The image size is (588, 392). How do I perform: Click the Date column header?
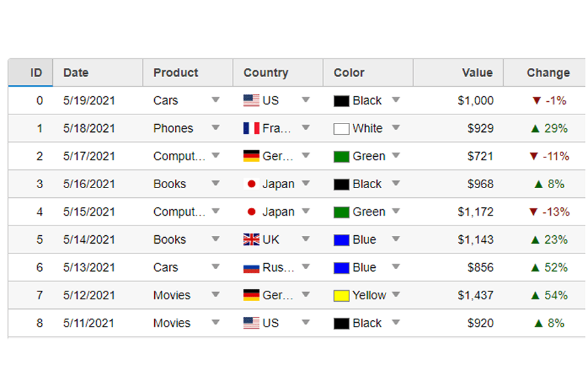pos(98,73)
